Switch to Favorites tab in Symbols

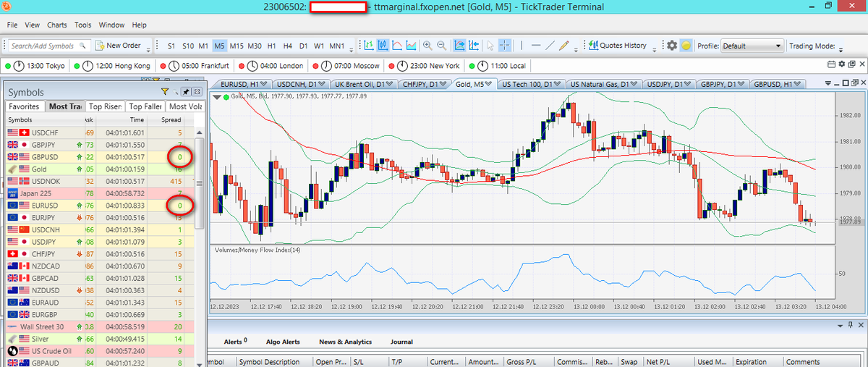pyautogui.click(x=25, y=106)
